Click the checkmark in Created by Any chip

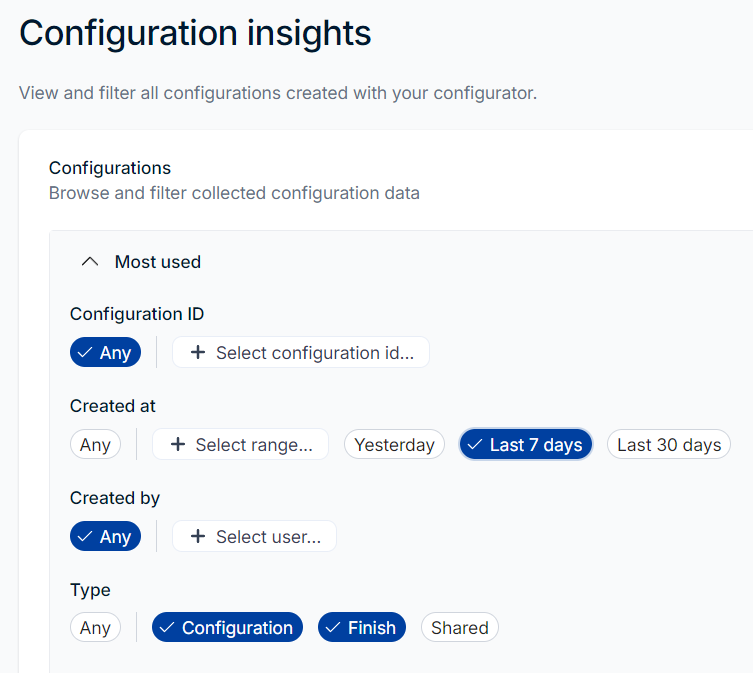(86, 537)
